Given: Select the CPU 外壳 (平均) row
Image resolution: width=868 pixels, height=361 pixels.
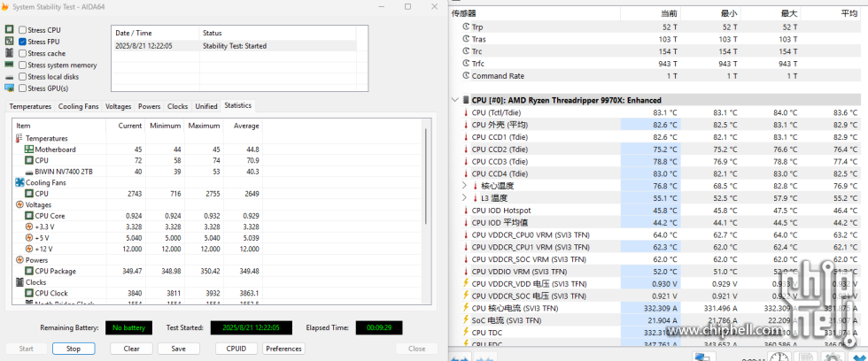Looking at the screenshot, I should (659, 125).
